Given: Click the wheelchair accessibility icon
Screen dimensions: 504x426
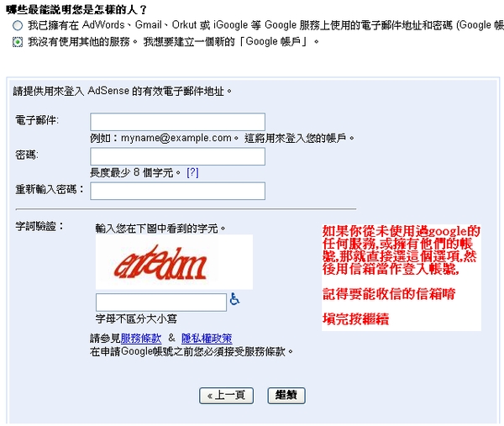Looking at the screenshot, I should point(234,299).
